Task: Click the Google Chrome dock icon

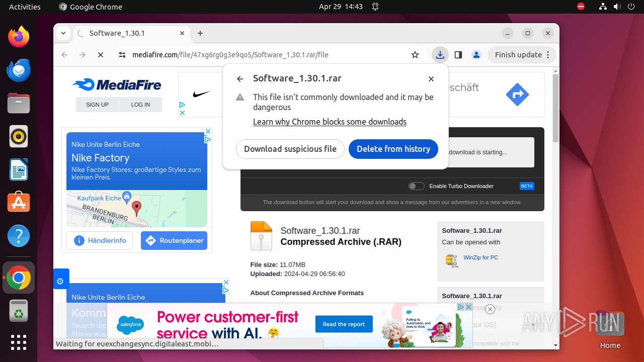Action: 19,278
